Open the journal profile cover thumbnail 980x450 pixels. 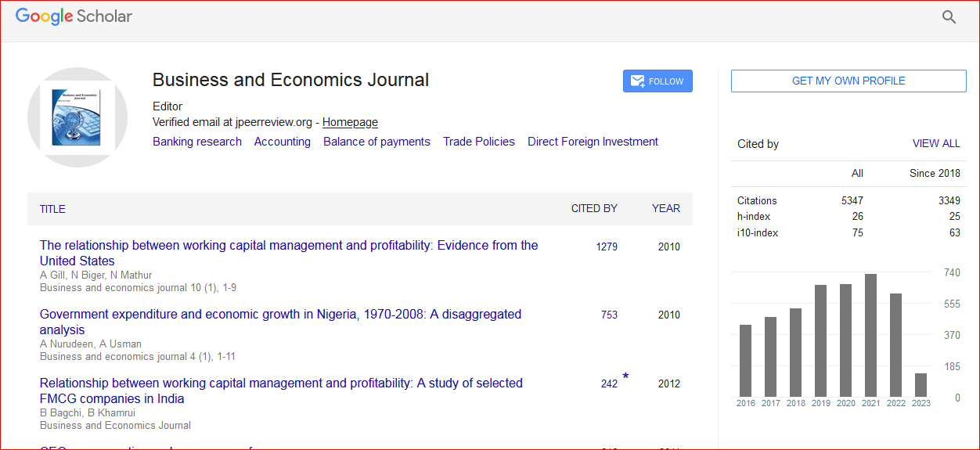coord(77,117)
